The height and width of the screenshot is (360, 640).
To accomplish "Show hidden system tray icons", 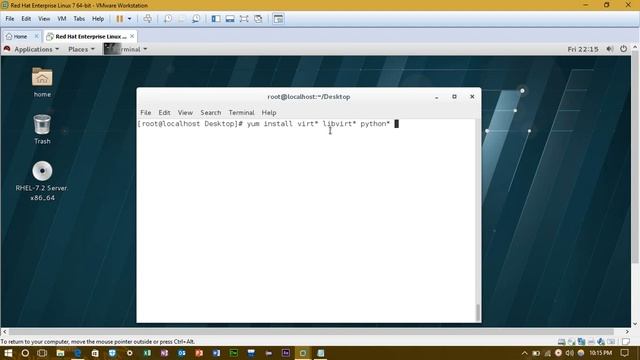I will tap(524, 353).
